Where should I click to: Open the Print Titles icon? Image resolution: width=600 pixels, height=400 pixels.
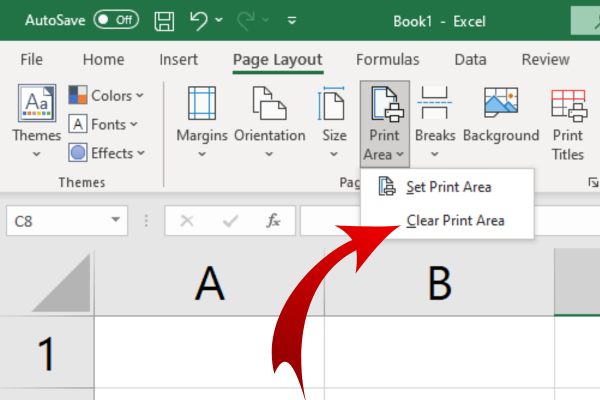[569, 105]
